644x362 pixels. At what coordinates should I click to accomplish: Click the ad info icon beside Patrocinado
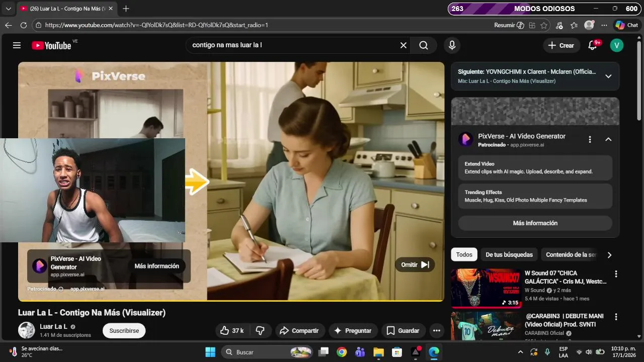coord(61,289)
